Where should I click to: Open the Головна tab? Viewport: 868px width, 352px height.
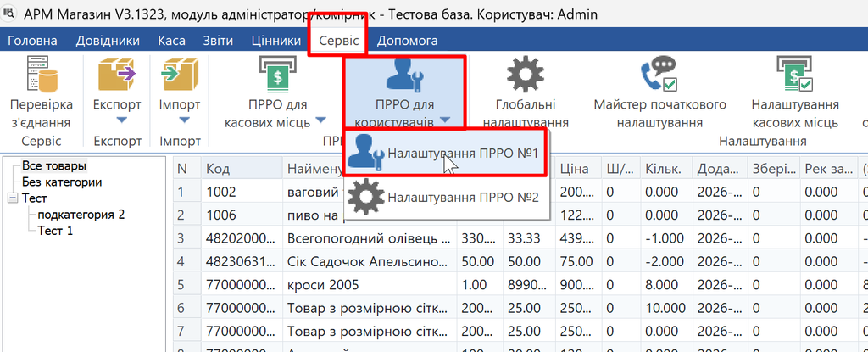(32, 41)
